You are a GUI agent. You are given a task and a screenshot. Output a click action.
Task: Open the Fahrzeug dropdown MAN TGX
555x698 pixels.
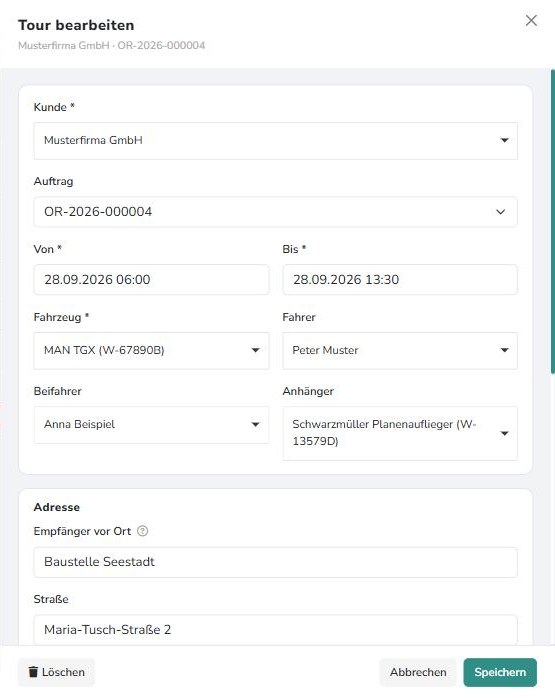tap(151, 351)
